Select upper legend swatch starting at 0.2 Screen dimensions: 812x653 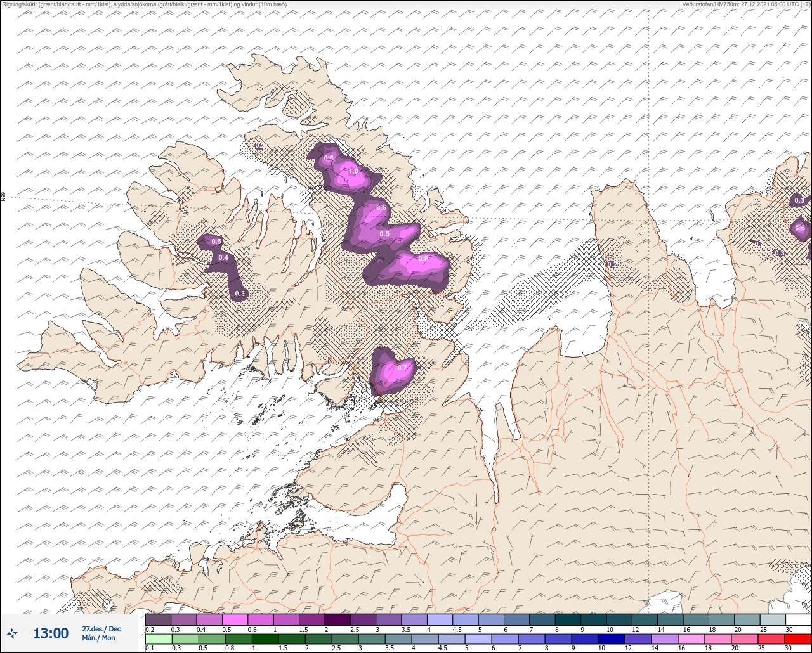(158, 619)
